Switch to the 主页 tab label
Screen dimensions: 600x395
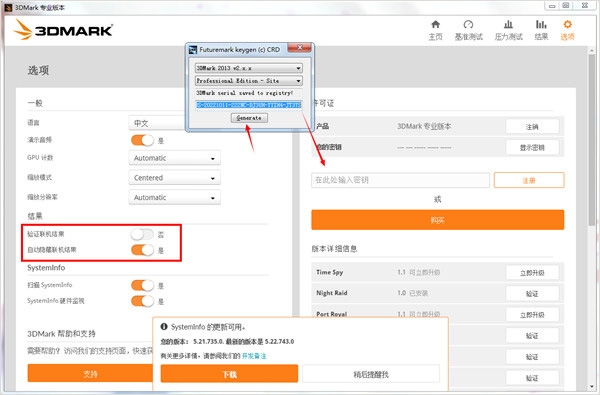435,37
